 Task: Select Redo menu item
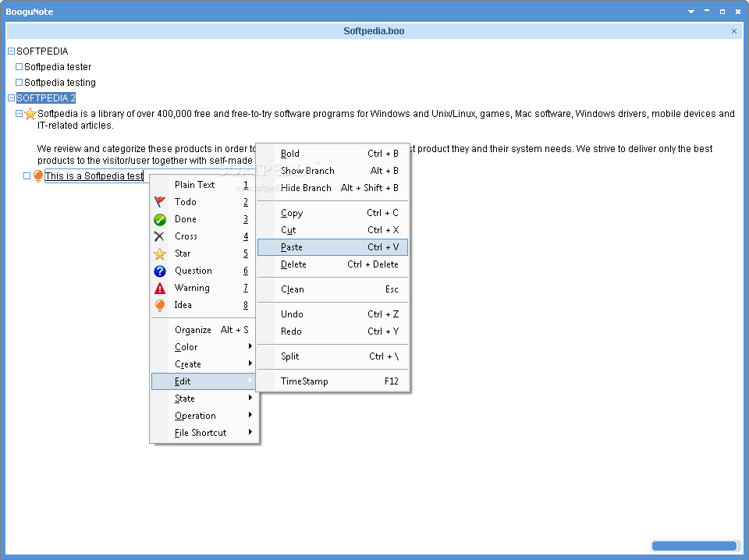pos(333,331)
